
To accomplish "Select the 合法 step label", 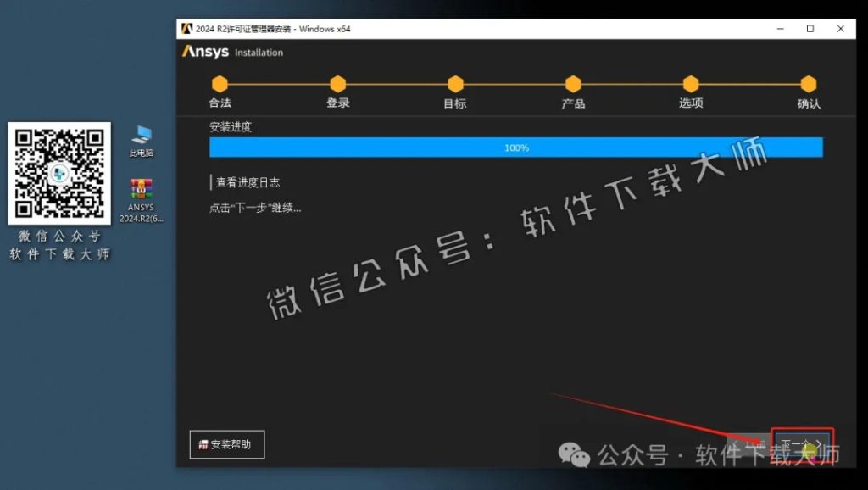I will click(220, 103).
